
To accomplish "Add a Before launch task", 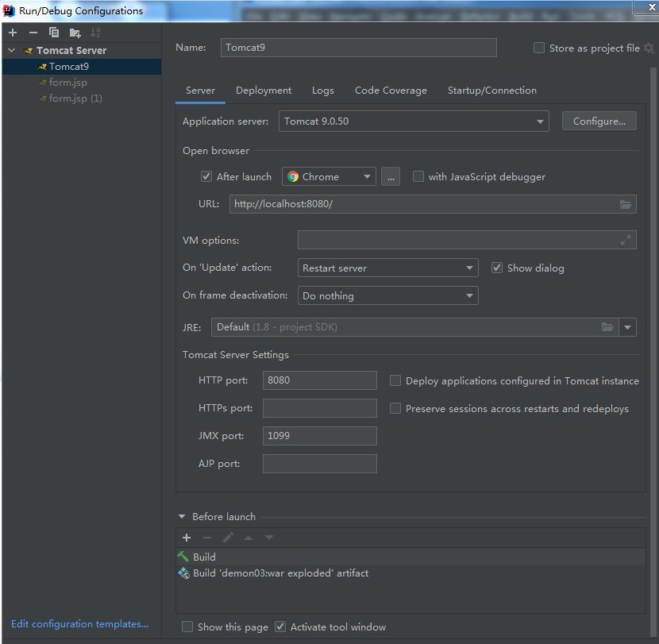I will (187, 538).
